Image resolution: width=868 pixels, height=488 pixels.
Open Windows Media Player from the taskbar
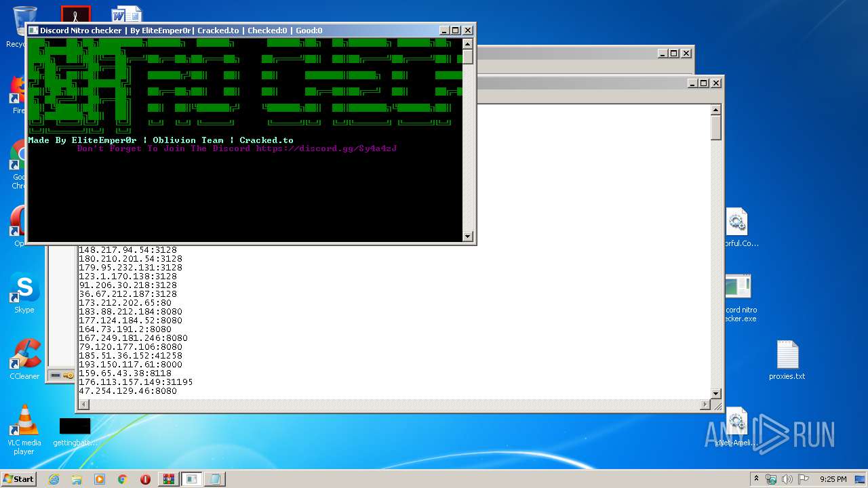tap(100, 479)
